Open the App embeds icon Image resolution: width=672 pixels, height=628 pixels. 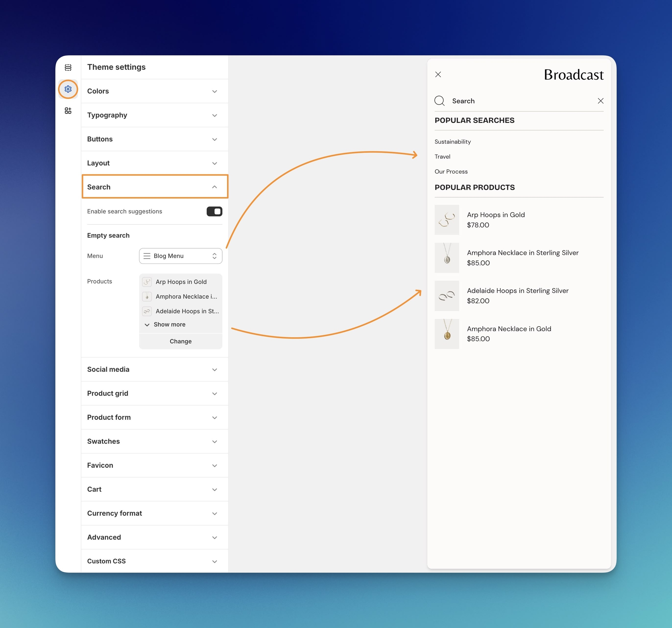68,111
